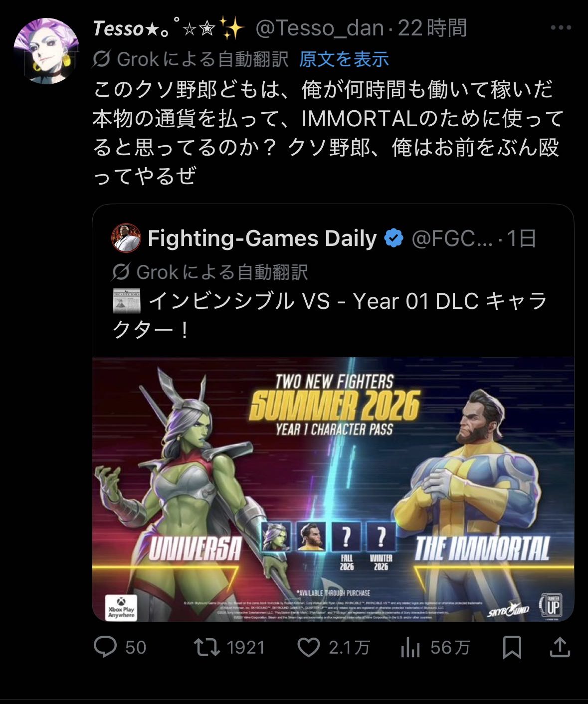
Task: Tap the 22時間 timestamp
Action: pos(432,28)
